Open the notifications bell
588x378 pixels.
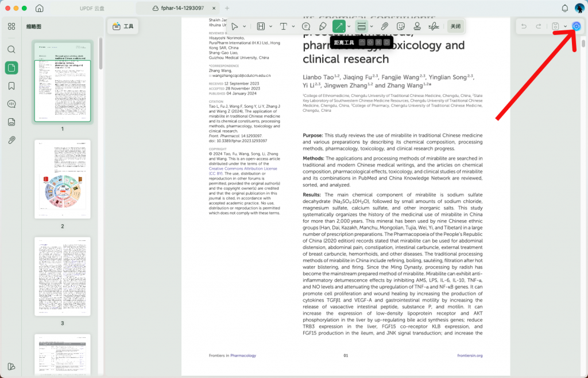tap(565, 8)
